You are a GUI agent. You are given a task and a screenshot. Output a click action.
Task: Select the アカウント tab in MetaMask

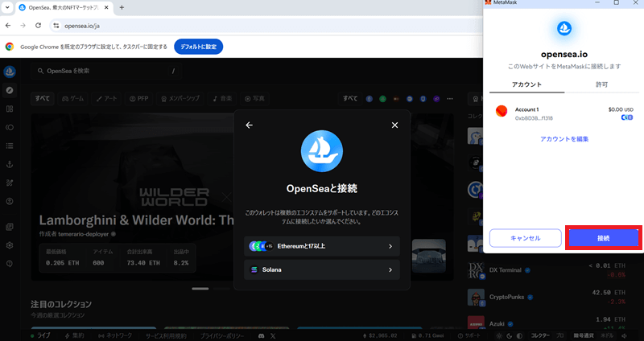[527, 84]
